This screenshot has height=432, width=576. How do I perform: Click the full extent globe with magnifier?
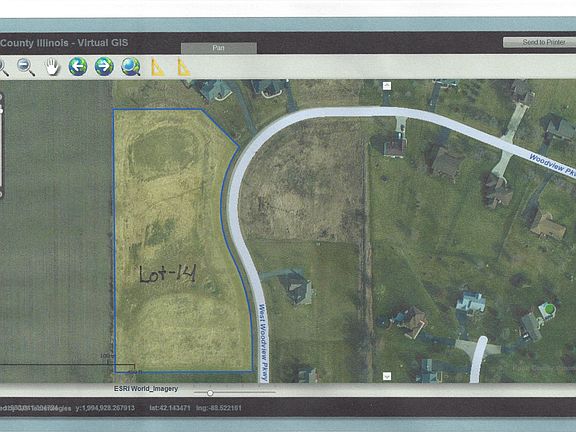click(131, 66)
